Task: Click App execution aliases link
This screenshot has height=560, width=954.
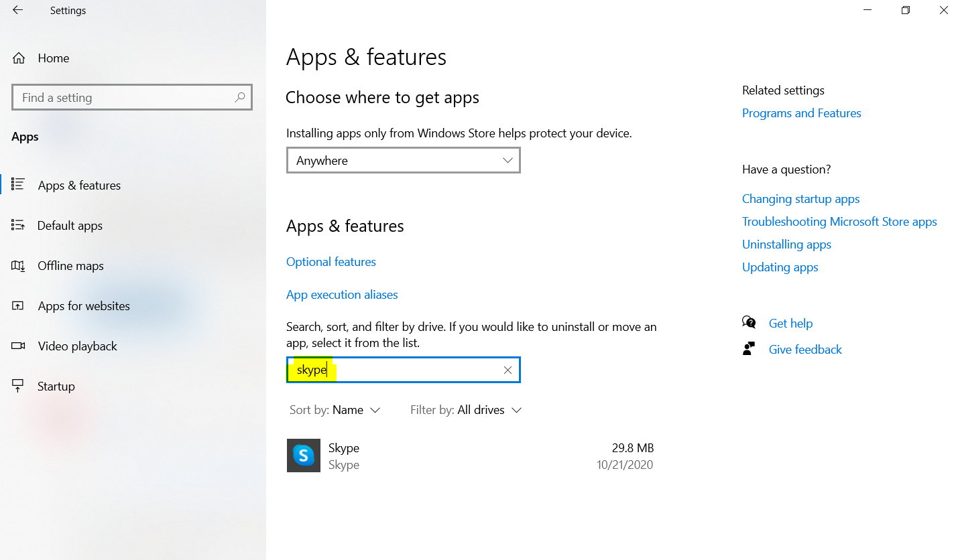Action: [x=342, y=295]
